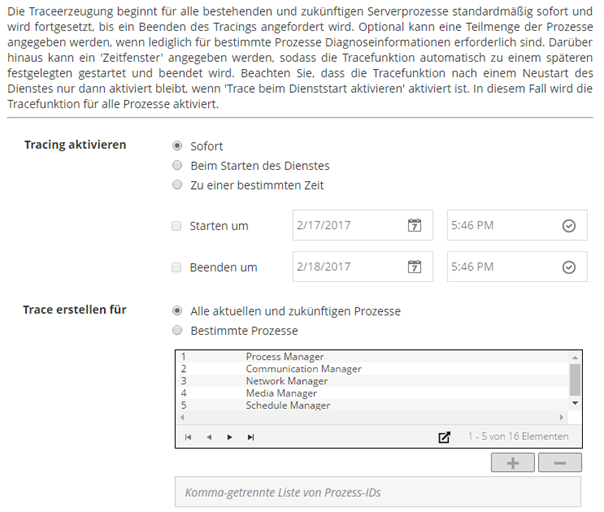604x512 pixels.
Task: Select Beim Starten des Dienstes option
Action: (x=178, y=165)
